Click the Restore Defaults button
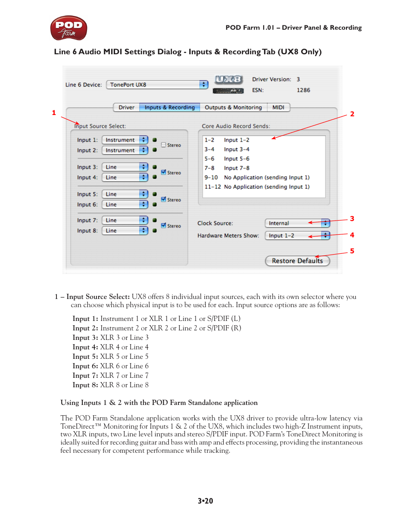This screenshot has height=532, width=411. click(x=297, y=261)
